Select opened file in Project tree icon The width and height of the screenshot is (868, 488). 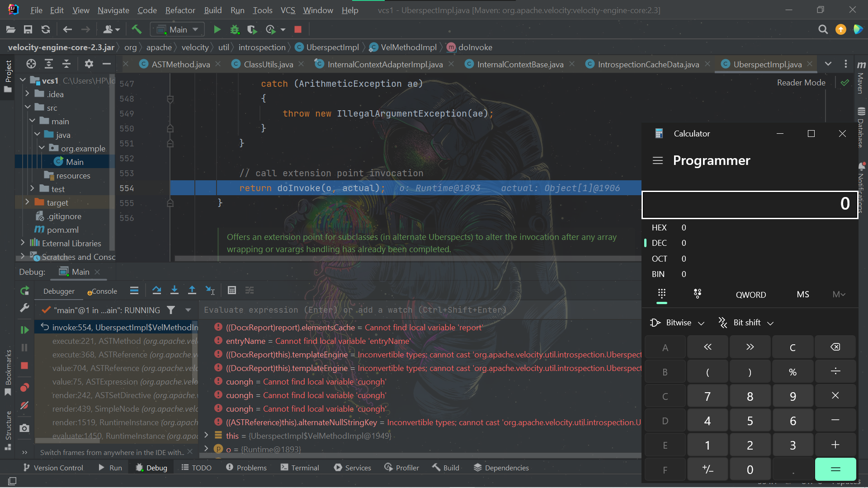click(31, 64)
